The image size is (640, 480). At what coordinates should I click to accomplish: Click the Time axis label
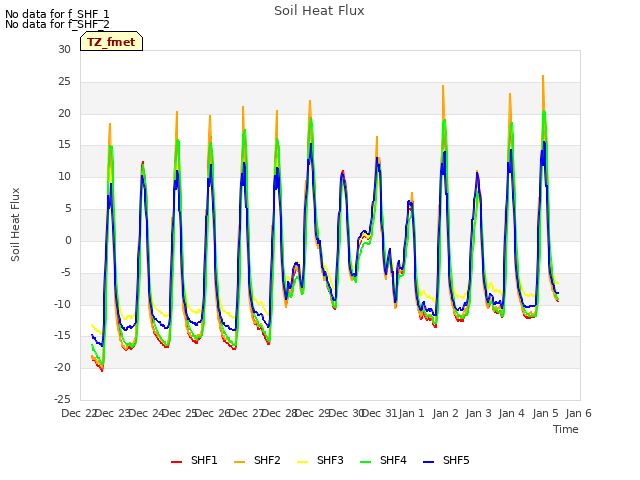(566, 429)
